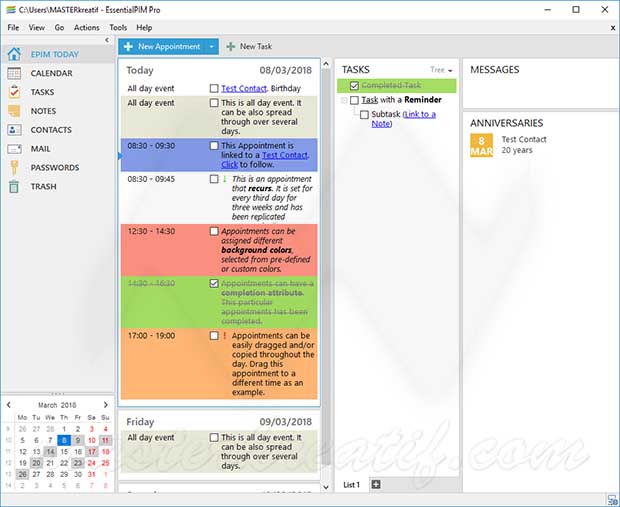The image size is (620, 507).
Task: Open the Calendar module icon
Action: [x=14, y=73]
